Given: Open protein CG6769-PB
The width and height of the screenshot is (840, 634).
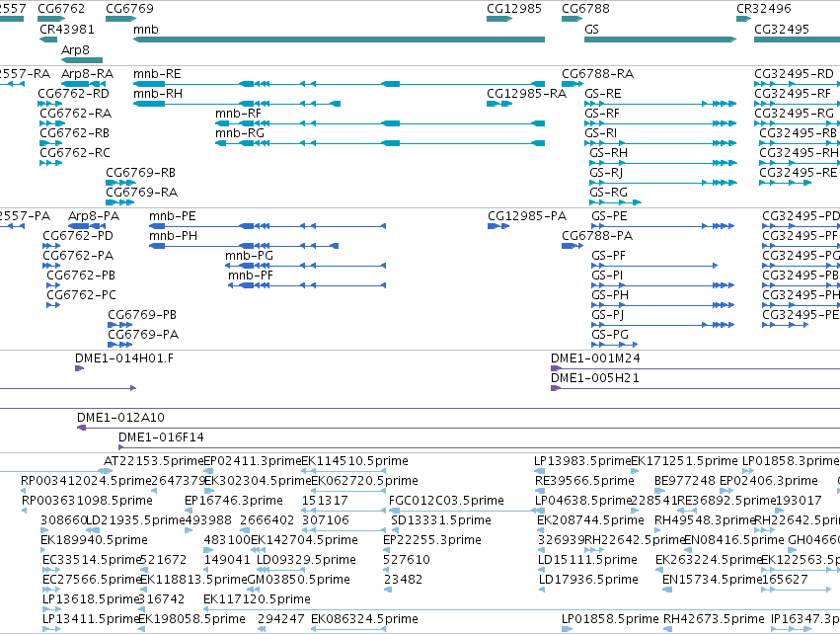Looking at the screenshot, I should tap(142, 315).
